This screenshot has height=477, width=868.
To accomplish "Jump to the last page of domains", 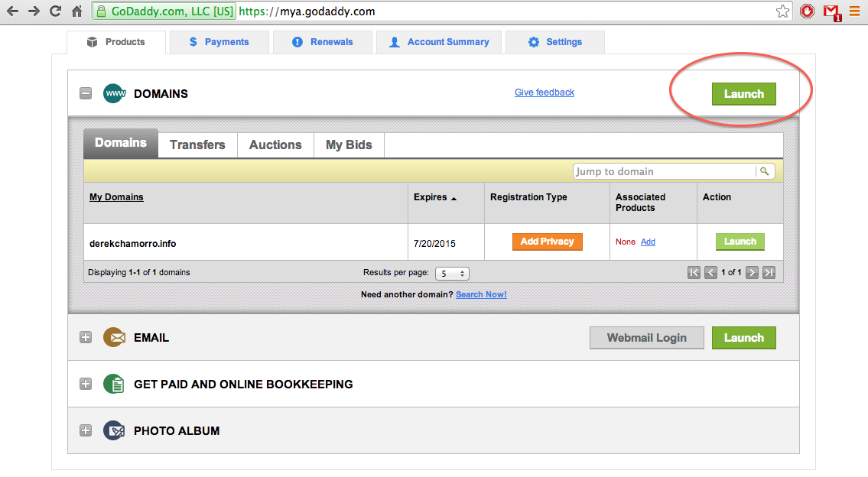I will pos(769,272).
